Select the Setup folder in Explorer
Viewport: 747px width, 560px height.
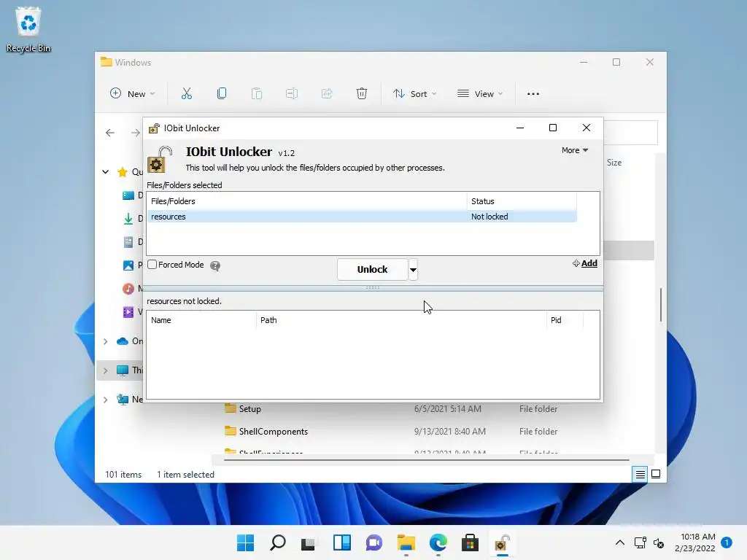pos(249,409)
